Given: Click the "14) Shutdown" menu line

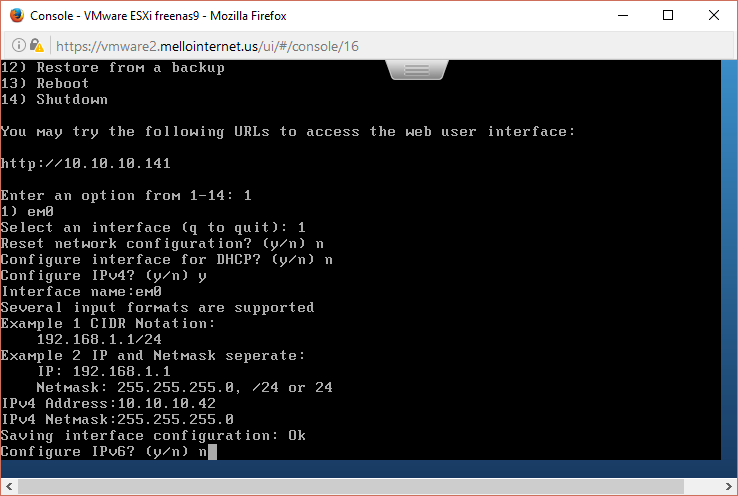Looking at the screenshot, I should 54,99.
